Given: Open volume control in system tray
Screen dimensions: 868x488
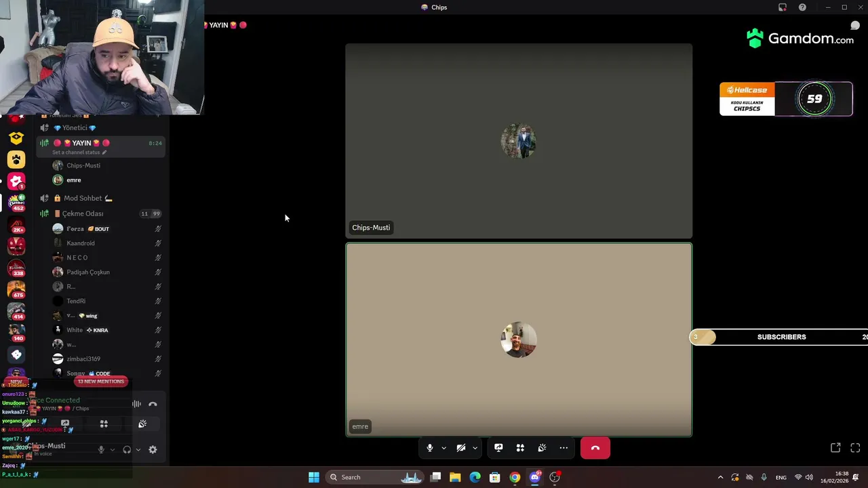Looking at the screenshot, I should coord(809,477).
